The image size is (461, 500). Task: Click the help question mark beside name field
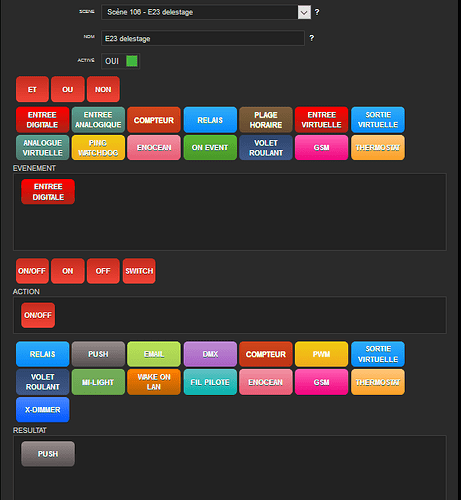click(311, 38)
